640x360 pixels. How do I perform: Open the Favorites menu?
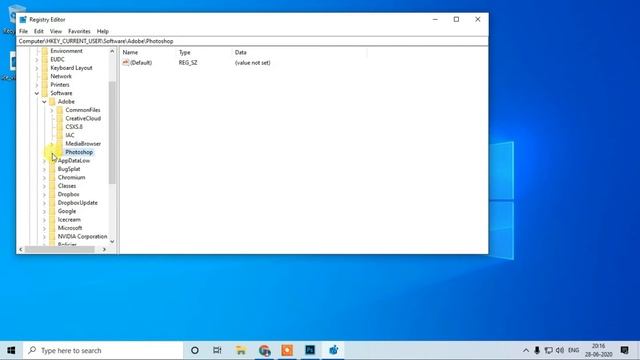79,31
